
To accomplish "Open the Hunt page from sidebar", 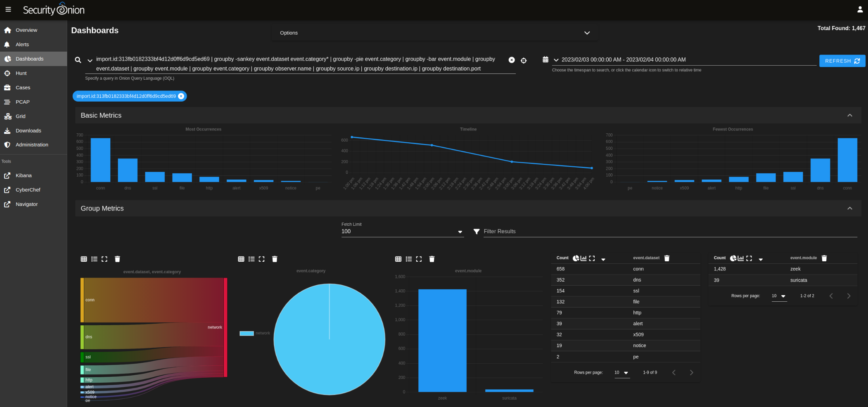I will click(x=21, y=73).
